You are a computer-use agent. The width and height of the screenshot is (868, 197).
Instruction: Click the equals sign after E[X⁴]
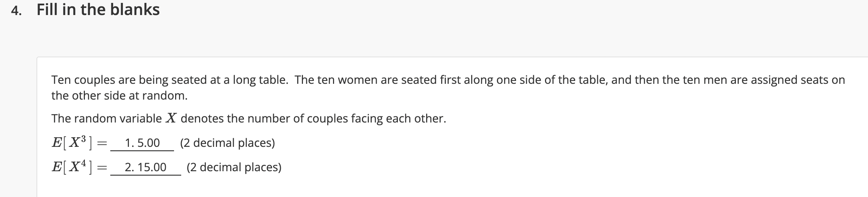coord(102,168)
